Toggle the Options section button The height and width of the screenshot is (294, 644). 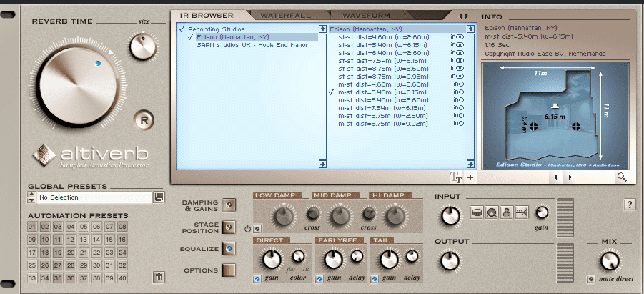[229, 270]
